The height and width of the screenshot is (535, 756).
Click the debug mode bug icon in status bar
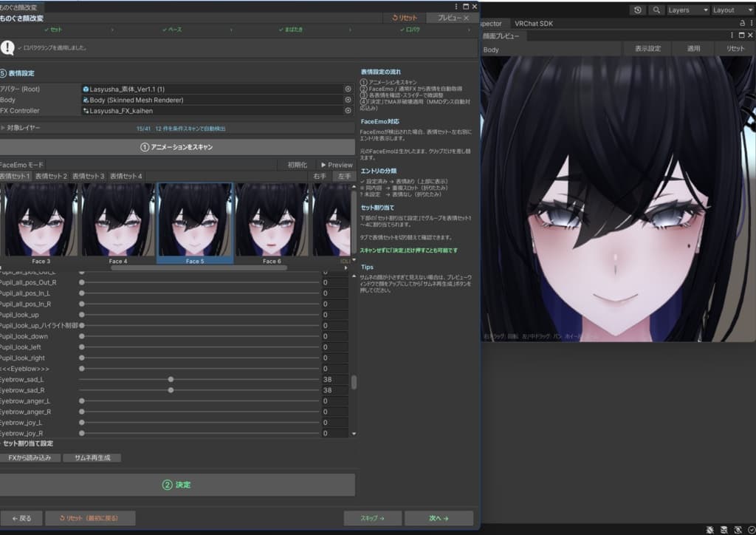pos(709,530)
